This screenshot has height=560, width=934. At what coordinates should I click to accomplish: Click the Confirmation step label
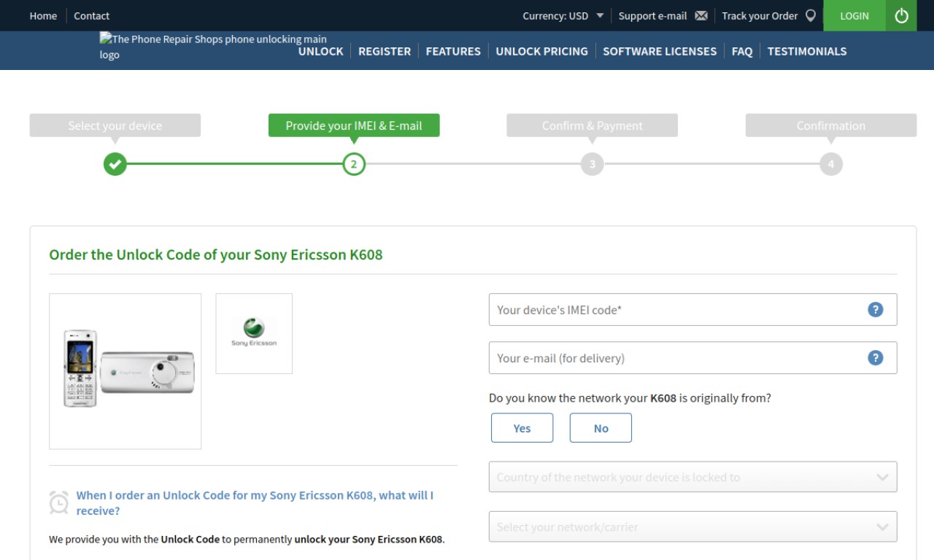(831, 125)
